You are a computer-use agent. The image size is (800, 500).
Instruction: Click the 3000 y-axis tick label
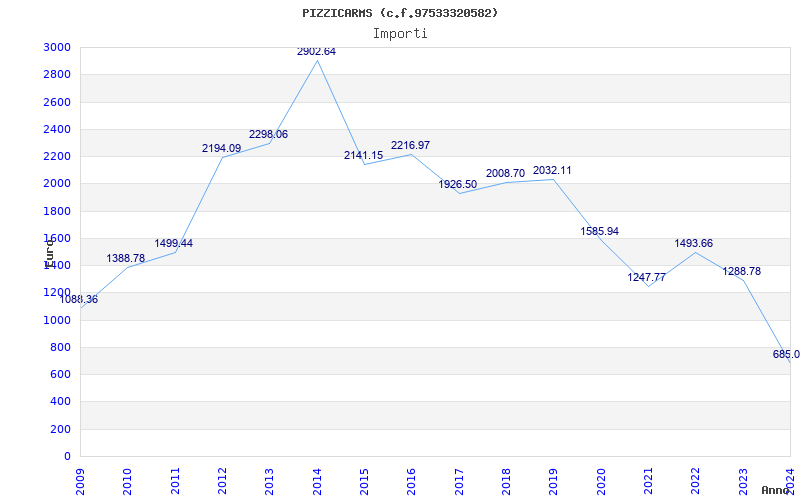(x=57, y=47)
